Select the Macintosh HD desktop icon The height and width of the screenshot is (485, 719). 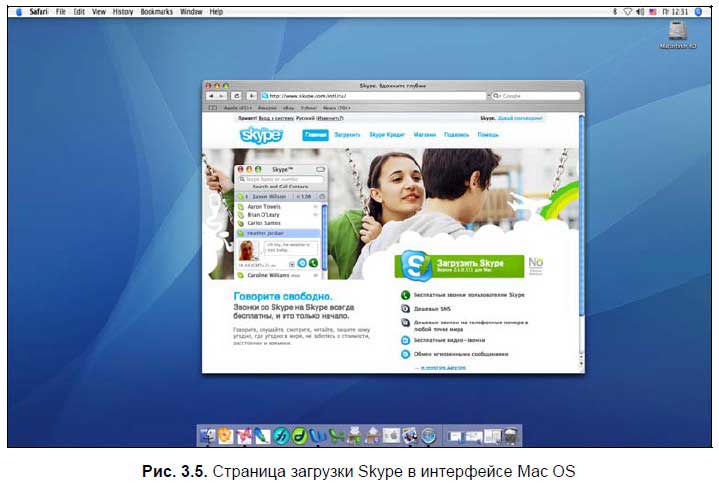tap(677, 36)
